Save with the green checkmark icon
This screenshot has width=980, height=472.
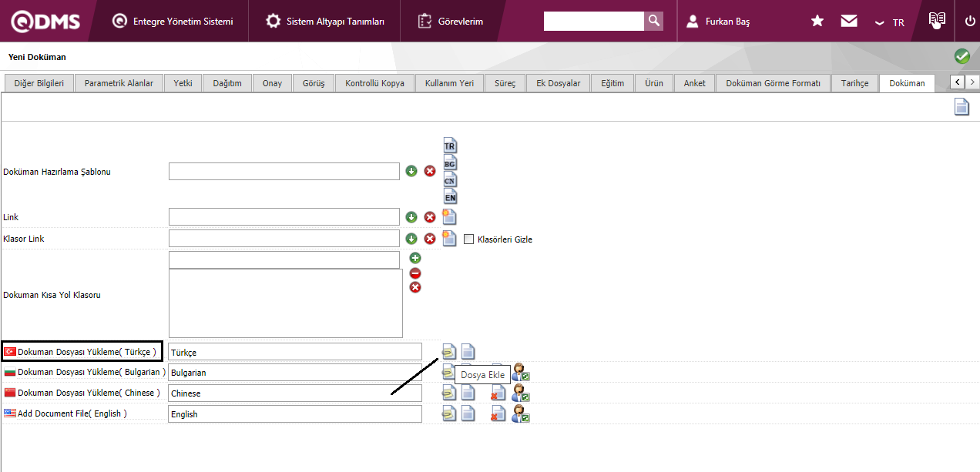(x=962, y=56)
